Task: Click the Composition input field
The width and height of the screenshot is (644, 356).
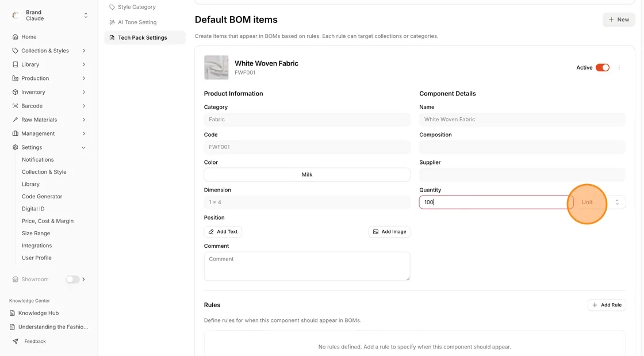Action: tap(522, 147)
